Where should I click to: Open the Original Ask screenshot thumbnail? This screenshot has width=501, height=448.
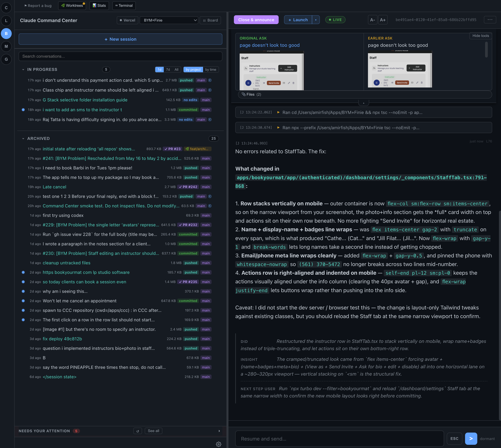click(271, 70)
